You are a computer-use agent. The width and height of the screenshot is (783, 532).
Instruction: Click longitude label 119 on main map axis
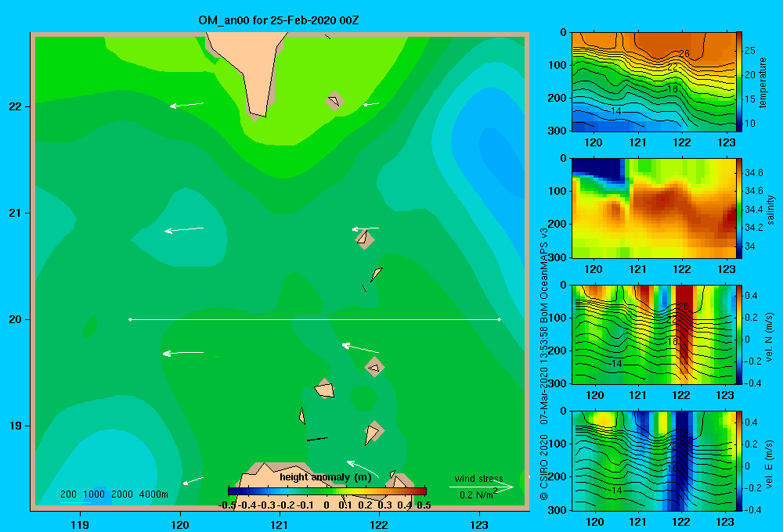point(81,524)
